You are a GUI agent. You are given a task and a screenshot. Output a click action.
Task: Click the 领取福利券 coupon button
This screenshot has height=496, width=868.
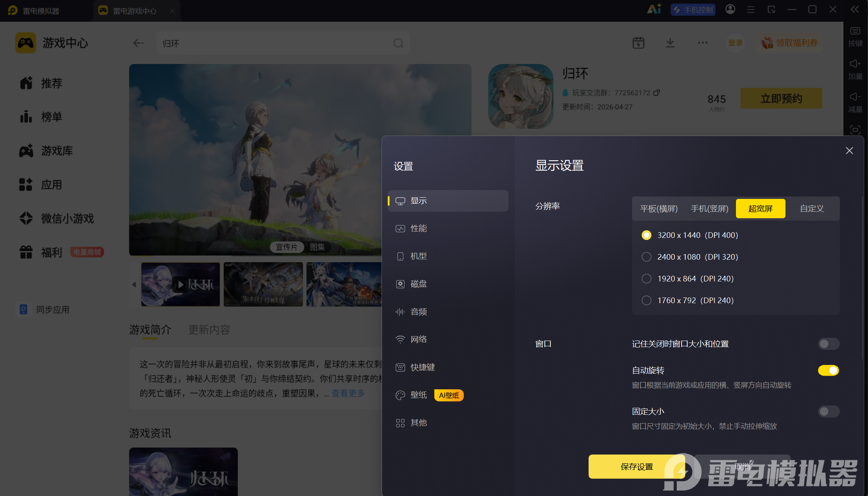coord(790,43)
